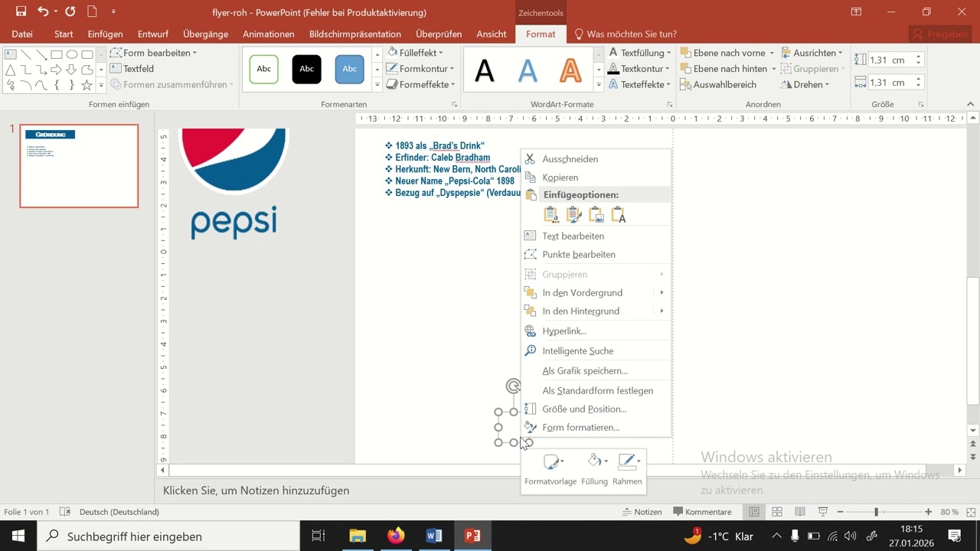Pick the rectangle shape from shapes gallery
This screenshot has width=980, height=551.
point(57,54)
